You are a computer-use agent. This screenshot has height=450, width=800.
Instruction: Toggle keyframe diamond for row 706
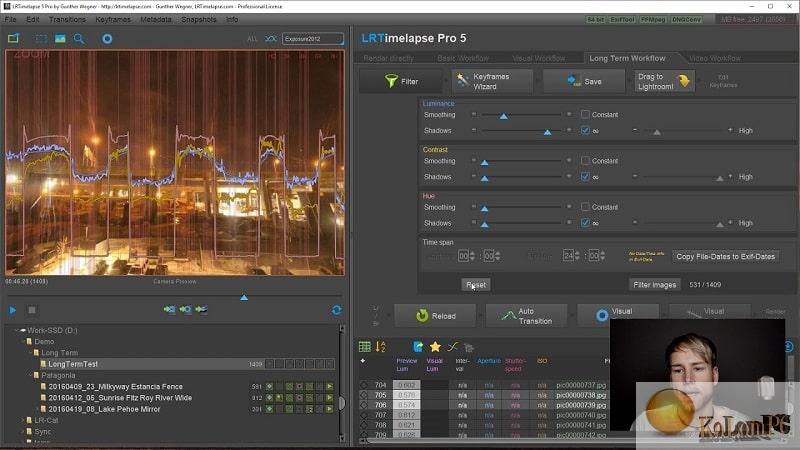tap(364, 405)
